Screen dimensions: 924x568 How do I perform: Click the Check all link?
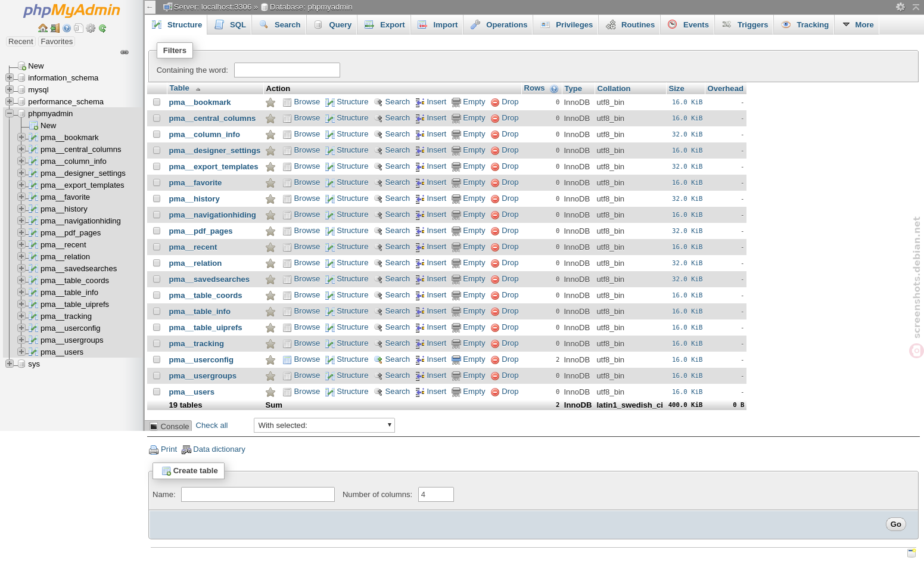(211, 426)
